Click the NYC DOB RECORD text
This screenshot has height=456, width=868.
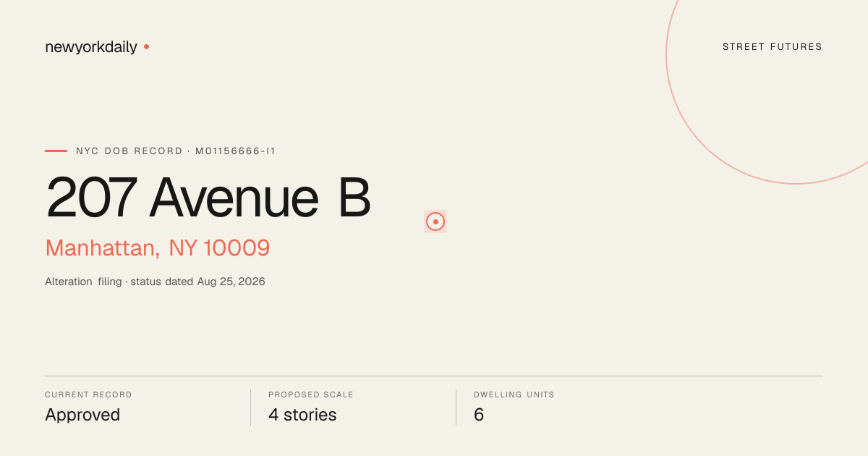129,151
